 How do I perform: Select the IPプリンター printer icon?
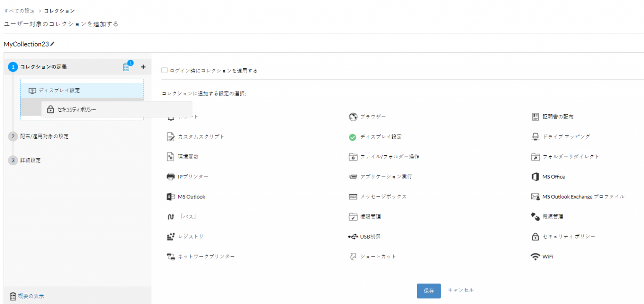171,177
